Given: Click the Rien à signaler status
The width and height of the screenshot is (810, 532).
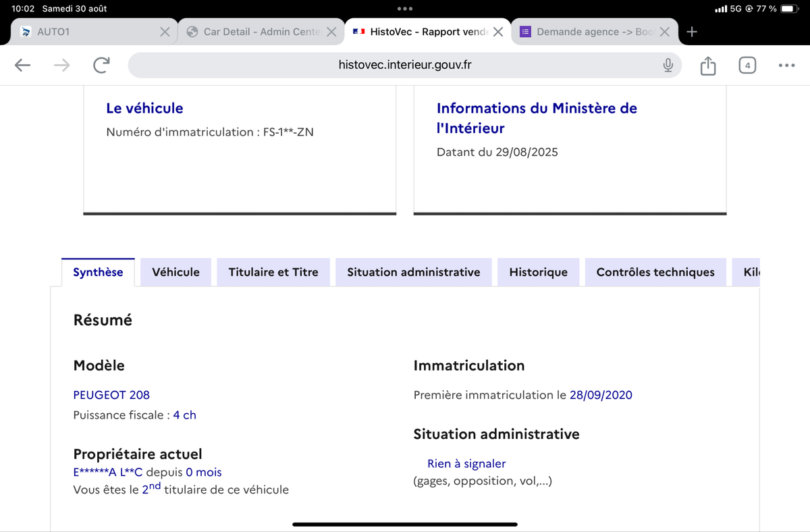Looking at the screenshot, I should click(466, 464).
